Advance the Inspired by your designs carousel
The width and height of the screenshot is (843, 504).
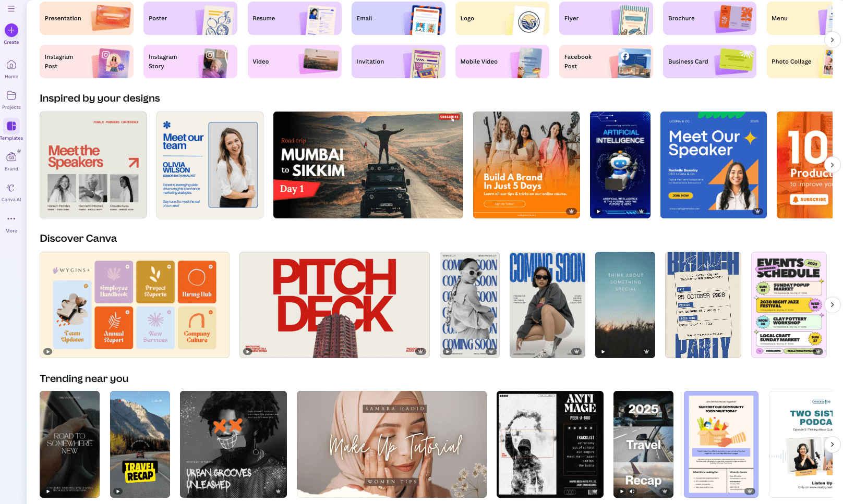832,165
